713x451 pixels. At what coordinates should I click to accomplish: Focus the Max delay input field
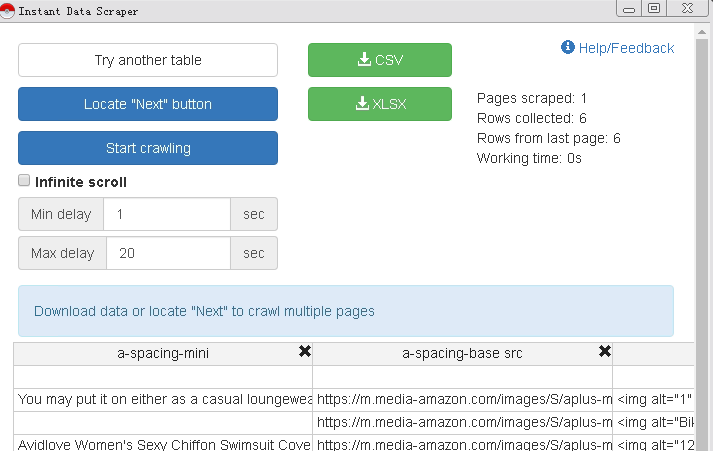pos(168,253)
